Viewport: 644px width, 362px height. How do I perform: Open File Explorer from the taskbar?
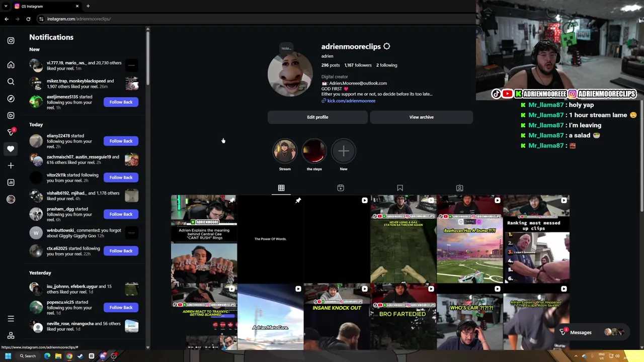[x=58, y=356]
